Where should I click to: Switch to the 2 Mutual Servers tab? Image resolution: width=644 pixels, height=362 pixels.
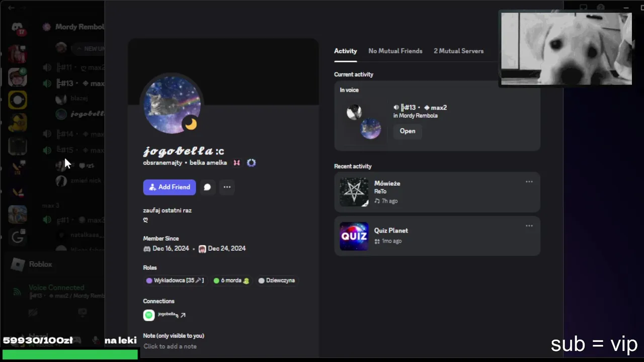point(458,51)
